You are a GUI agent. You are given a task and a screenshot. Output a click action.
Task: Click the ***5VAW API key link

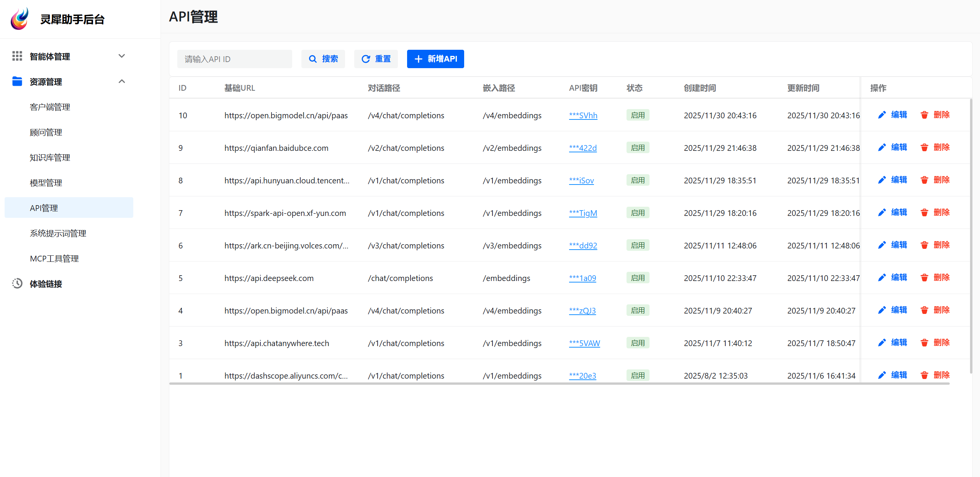584,343
